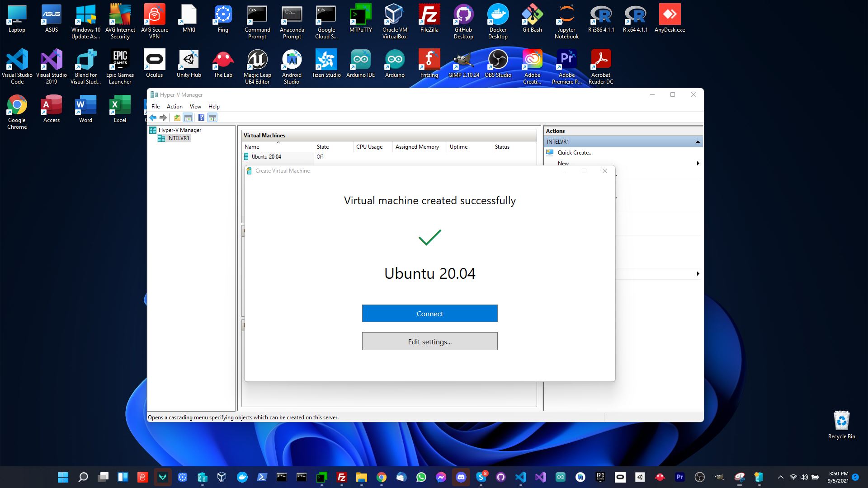The height and width of the screenshot is (488, 868).
Task: Click the Forward arrow in Hyper-V toolbar
Action: (x=163, y=118)
